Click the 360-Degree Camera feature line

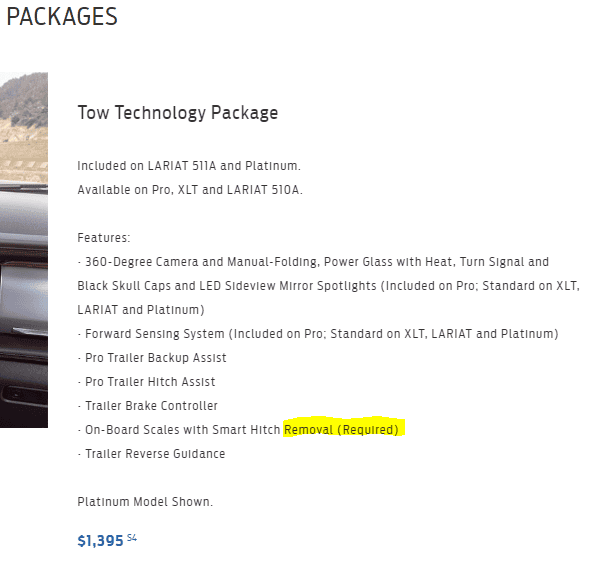312,262
